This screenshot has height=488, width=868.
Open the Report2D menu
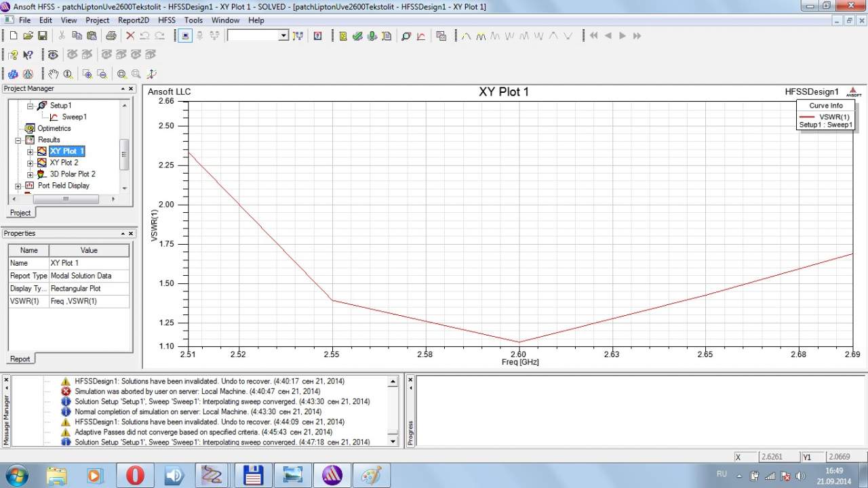pos(133,20)
